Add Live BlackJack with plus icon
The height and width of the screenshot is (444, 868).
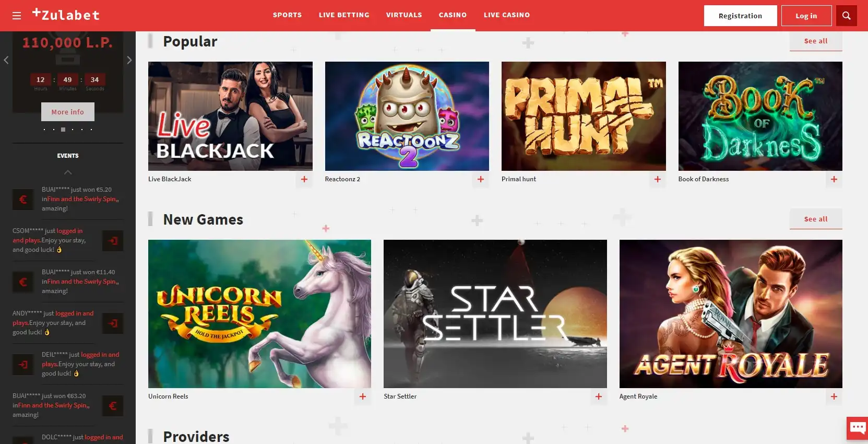(304, 179)
